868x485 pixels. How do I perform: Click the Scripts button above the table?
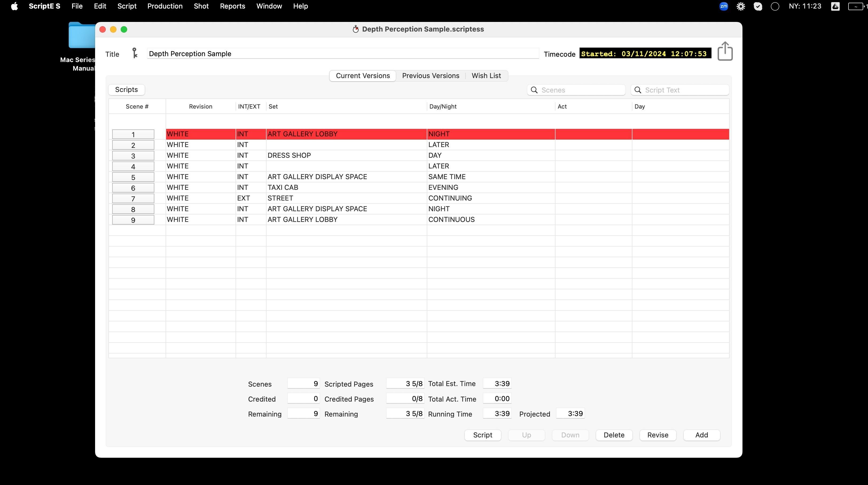(126, 89)
